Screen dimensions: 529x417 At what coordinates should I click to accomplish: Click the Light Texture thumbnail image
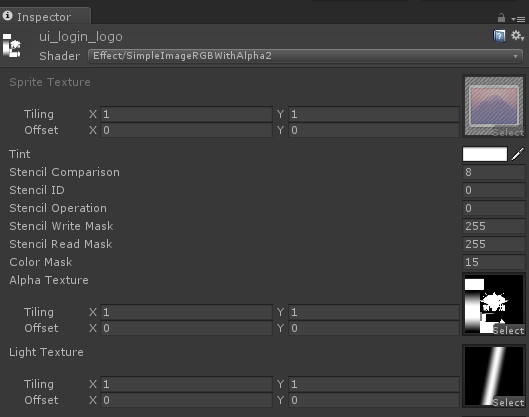coord(494,376)
